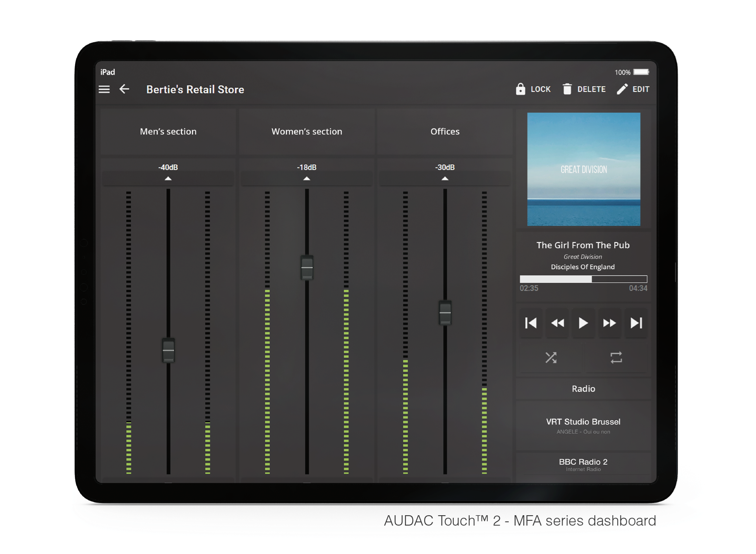Click the delete trash icon

tap(567, 89)
